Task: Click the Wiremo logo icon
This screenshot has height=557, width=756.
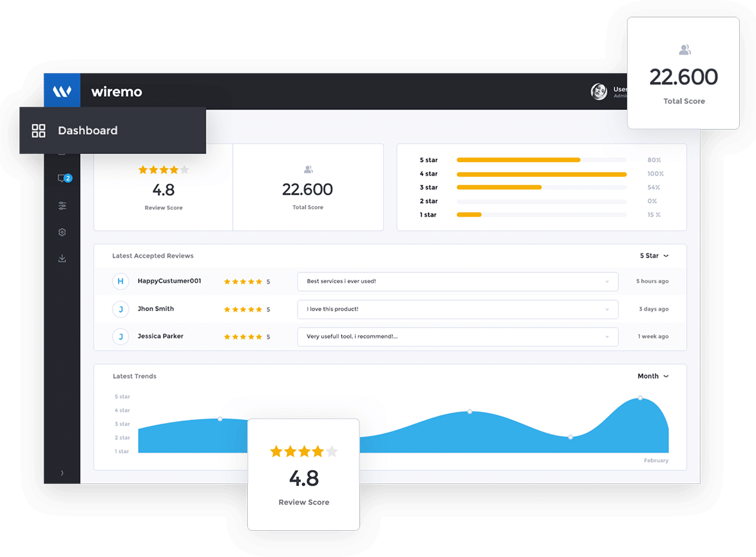Action: (62, 91)
